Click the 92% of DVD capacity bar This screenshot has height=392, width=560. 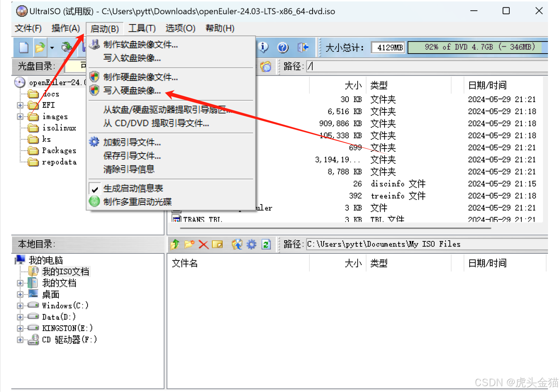pos(478,47)
